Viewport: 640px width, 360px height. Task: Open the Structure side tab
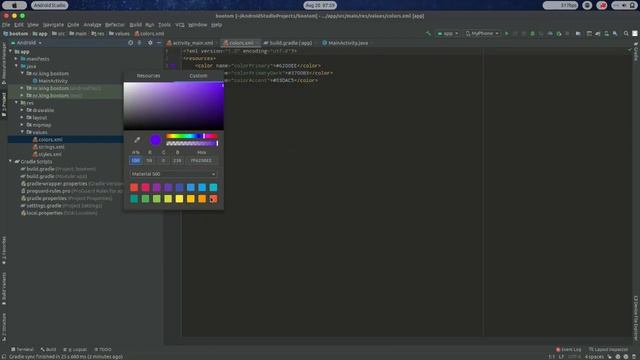pyautogui.click(x=4, y=327)
